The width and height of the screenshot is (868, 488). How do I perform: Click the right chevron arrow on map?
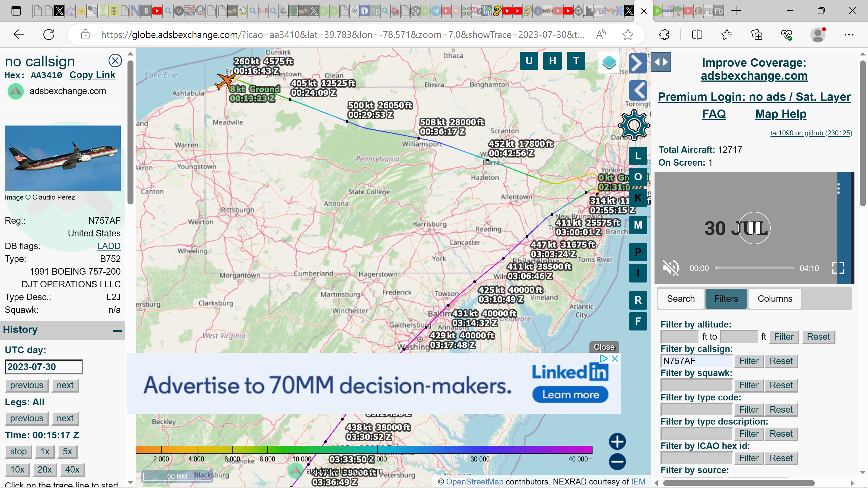click(x=638, y=63)
